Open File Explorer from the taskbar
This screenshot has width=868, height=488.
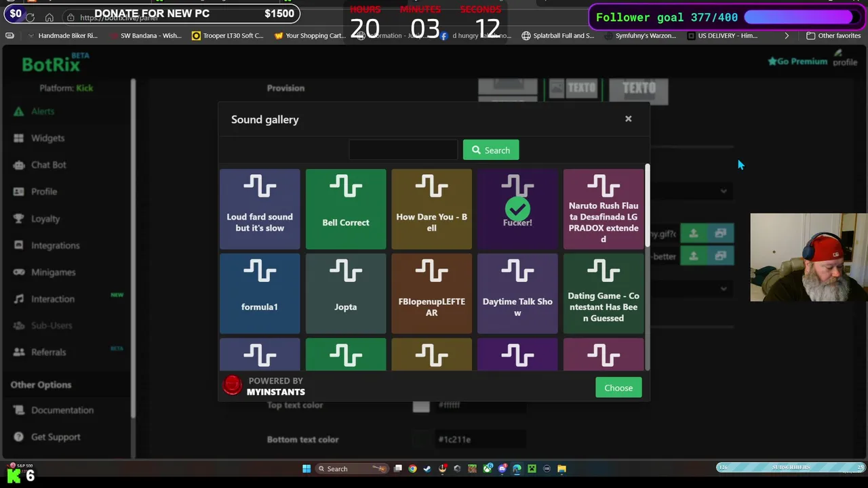[561, 468]
